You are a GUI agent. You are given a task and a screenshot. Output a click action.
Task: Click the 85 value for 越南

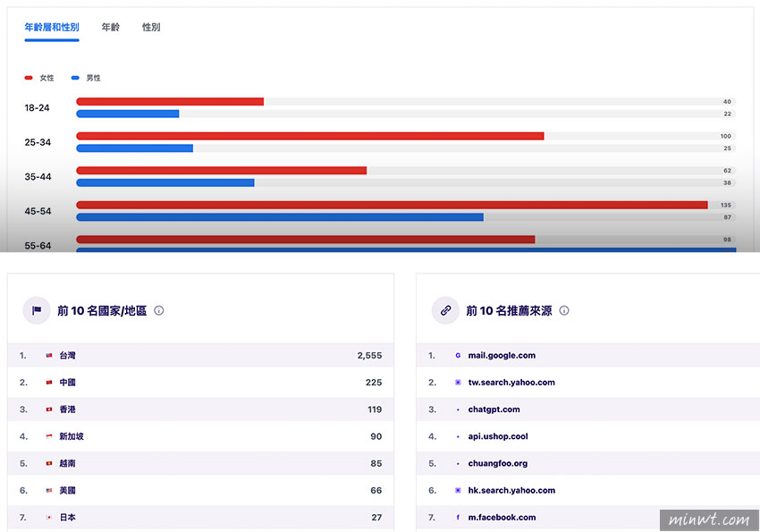point(376,463)
